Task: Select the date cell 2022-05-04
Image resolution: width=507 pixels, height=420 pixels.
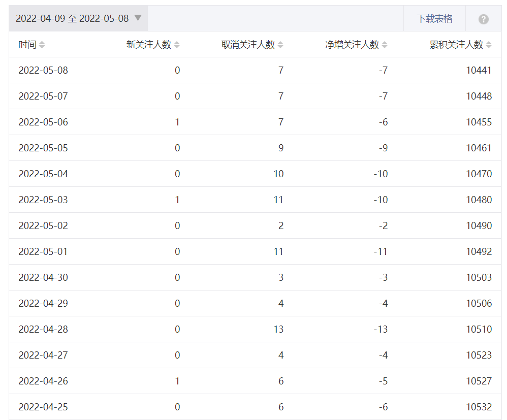Action: (x=43, y=174)
